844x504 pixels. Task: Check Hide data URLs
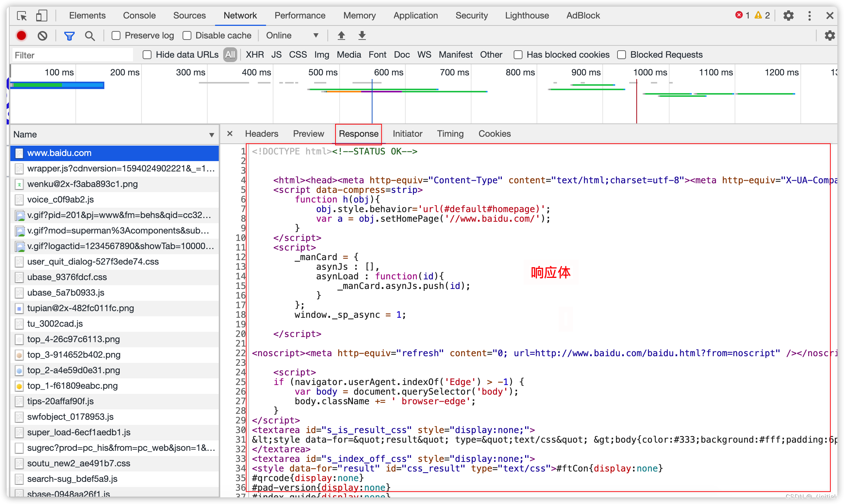pos(147,55)
